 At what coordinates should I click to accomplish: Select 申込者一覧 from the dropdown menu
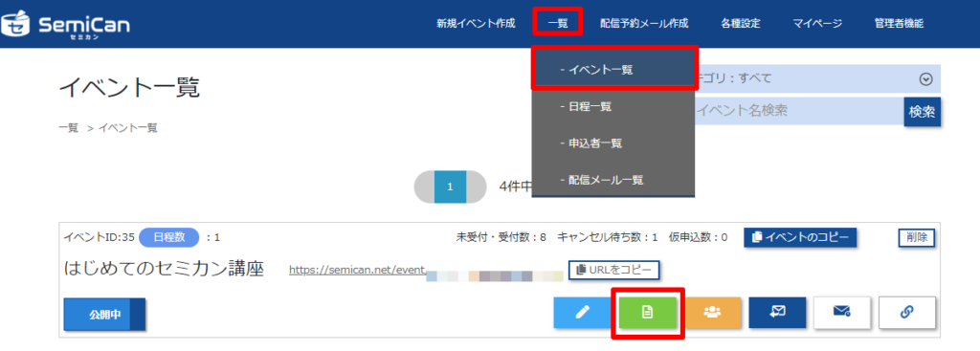[613, 143]
